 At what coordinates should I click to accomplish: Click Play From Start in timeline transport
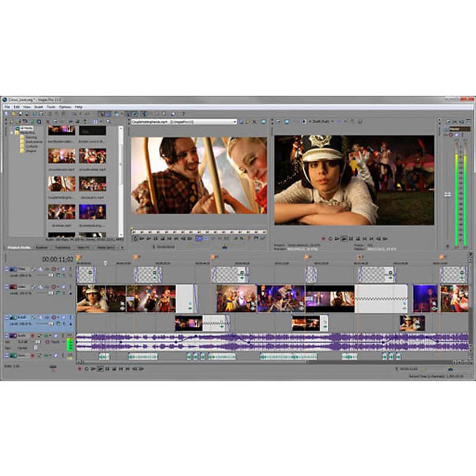tap(93, 368)
